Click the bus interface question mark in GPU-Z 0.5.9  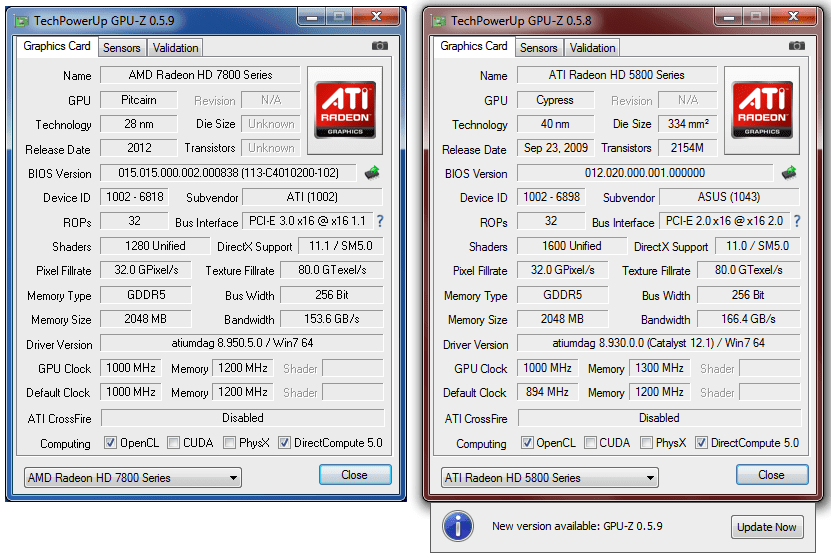click(x=380, y=222)
